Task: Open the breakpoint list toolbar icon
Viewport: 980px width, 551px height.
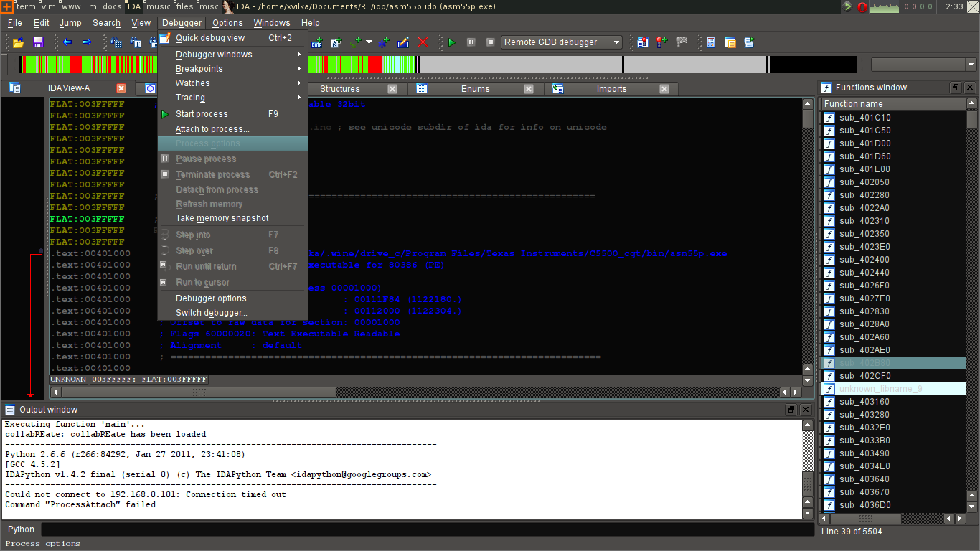Action: click(642, 42)
